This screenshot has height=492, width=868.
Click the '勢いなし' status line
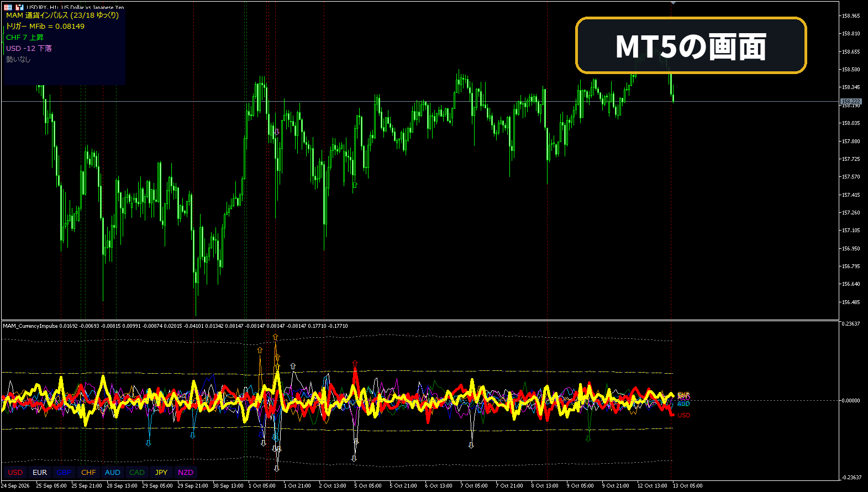(x=18, y=60)
